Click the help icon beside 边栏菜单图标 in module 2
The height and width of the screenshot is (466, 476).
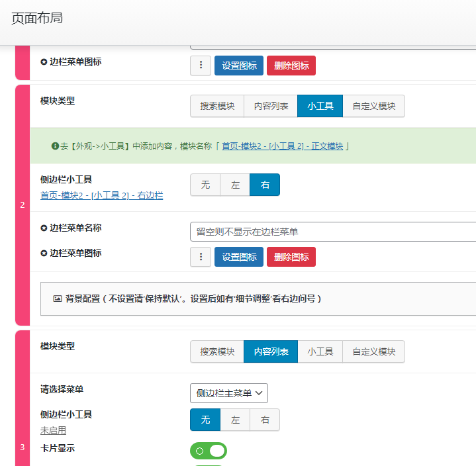click(x=44, y=254)
